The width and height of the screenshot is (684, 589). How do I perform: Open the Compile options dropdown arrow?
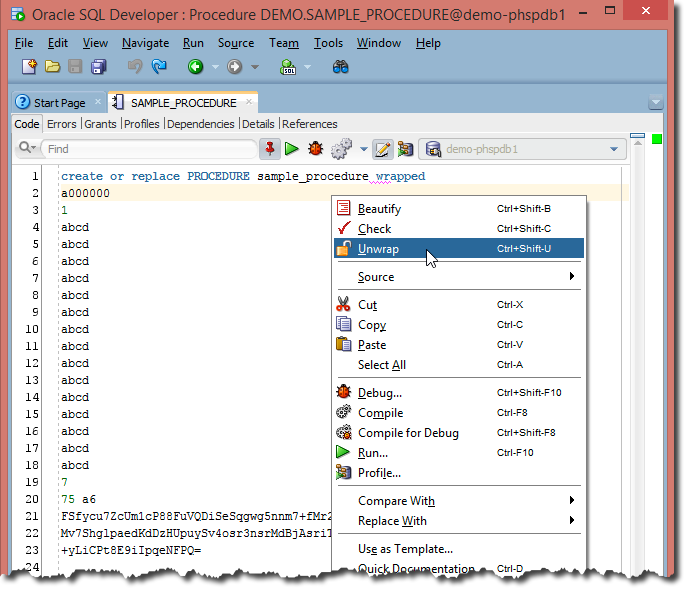(x=363, y=149)
